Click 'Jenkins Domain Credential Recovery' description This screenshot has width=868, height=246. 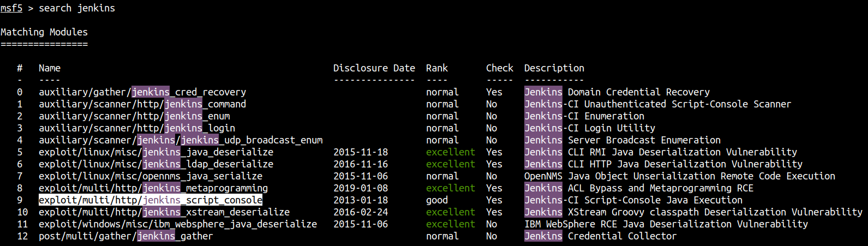[617, 92]
